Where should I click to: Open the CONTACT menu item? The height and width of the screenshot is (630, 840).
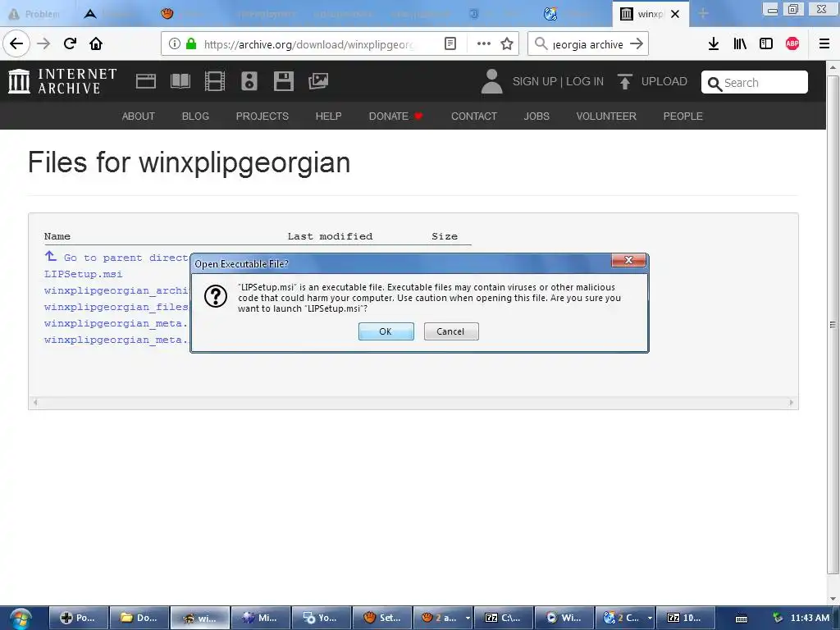pos(474,116)
